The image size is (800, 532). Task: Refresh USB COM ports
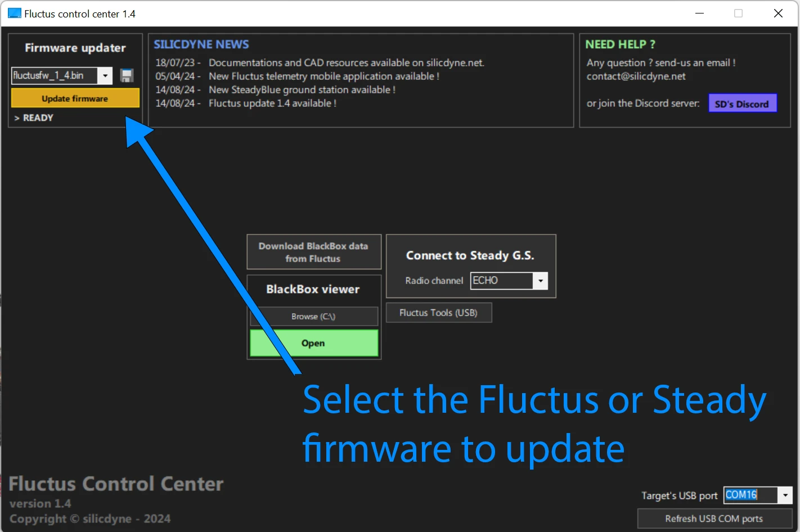point(714,519)
